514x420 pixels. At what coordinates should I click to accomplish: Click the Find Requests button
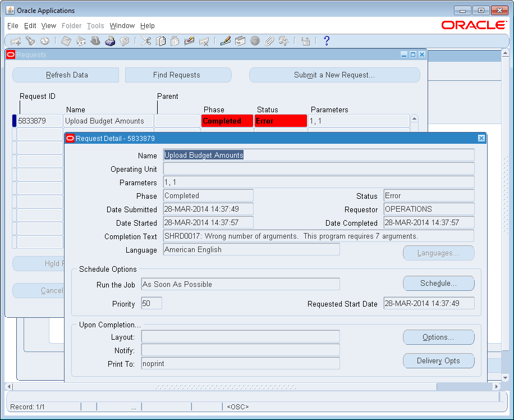point(177,75)
